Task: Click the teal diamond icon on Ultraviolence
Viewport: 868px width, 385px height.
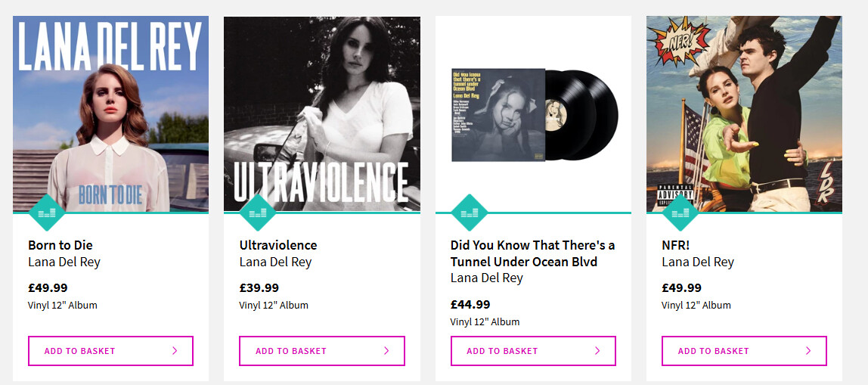Action: (258, 213)
